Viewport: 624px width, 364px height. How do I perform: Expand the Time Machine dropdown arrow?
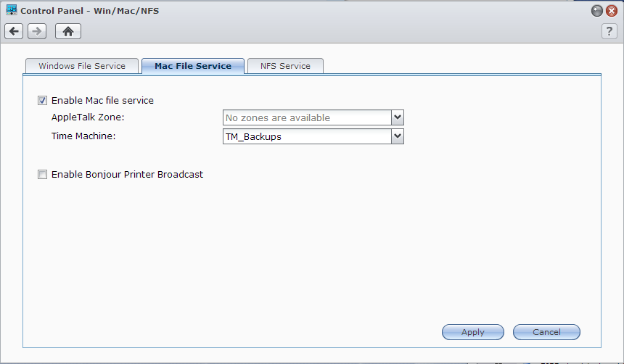point(397,136)
